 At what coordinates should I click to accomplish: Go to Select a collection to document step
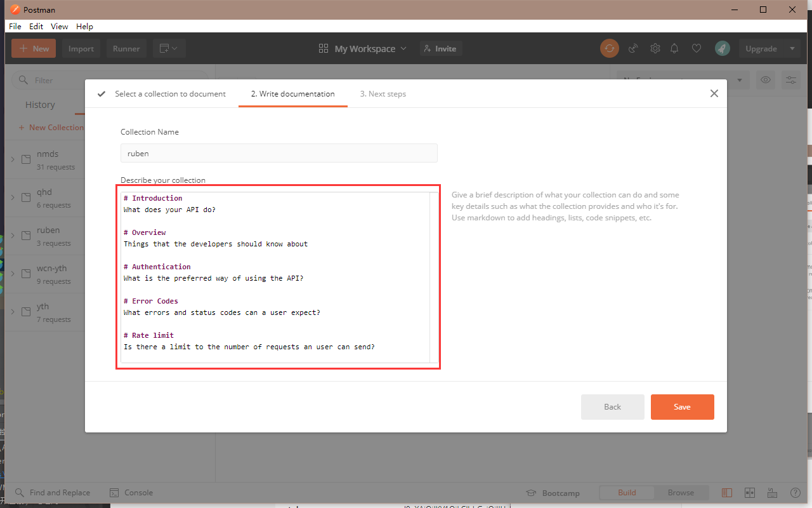coord(162,93)
